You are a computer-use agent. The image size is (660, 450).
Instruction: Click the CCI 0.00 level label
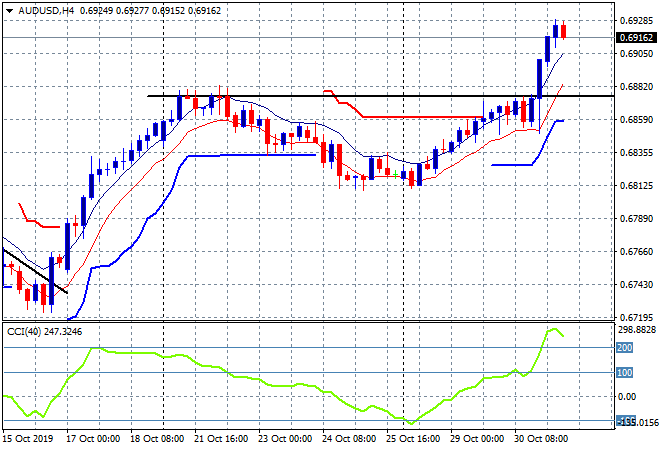[627, 397]
